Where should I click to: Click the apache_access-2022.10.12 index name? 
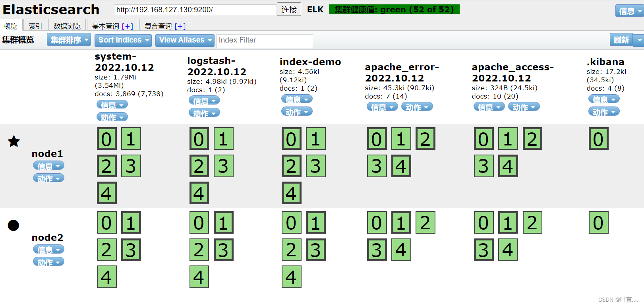pos(512,72)
